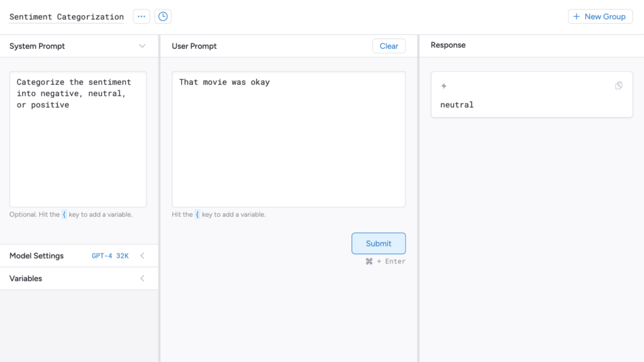Viewport: 644px width, 362px height.
Task: Open the history clock icon
Action: 163,16
